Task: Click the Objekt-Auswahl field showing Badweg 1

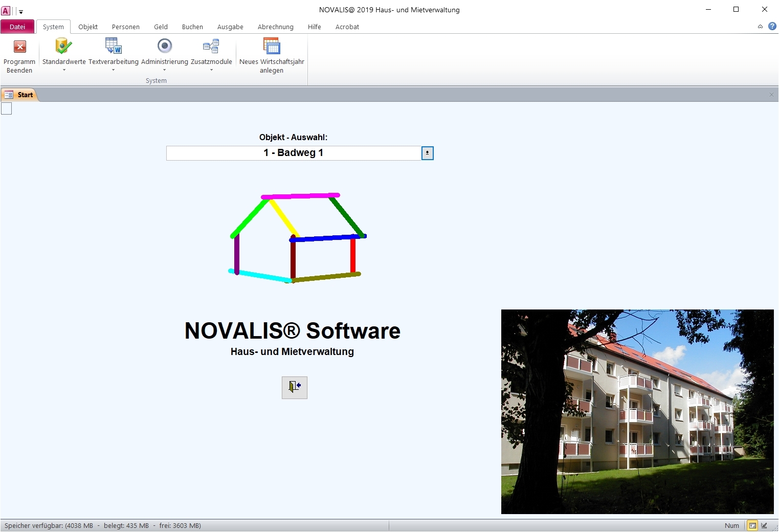Action: 294,153
